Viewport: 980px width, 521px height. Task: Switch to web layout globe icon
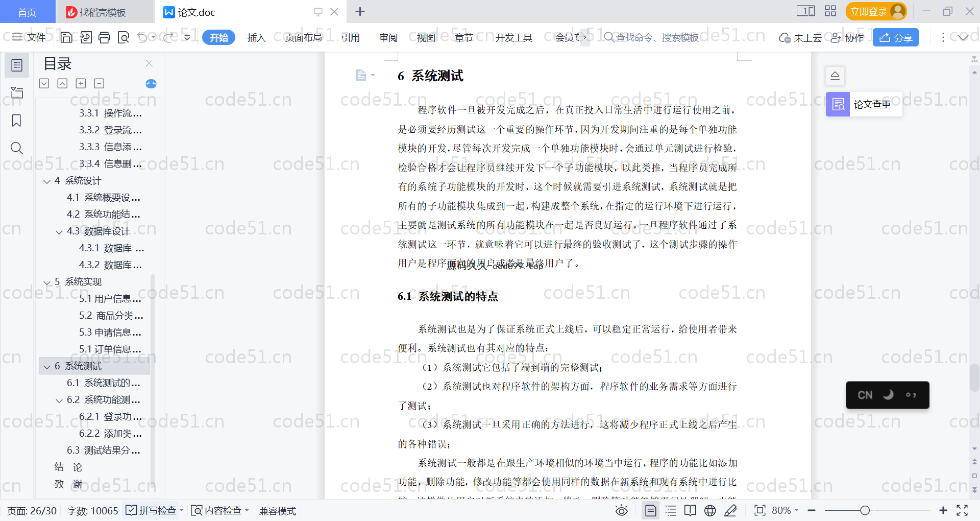pos(710,510)
